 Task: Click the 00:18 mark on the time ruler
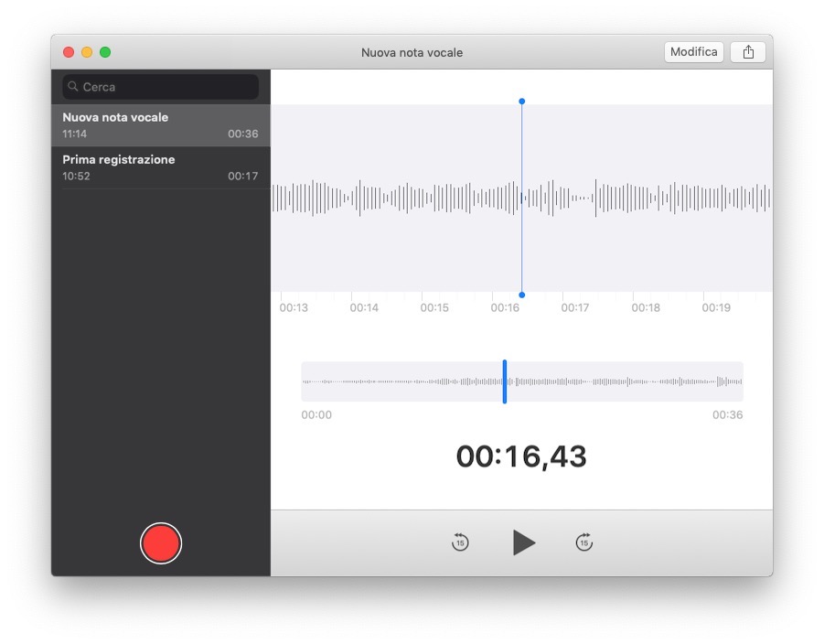[x=646, y=308]
